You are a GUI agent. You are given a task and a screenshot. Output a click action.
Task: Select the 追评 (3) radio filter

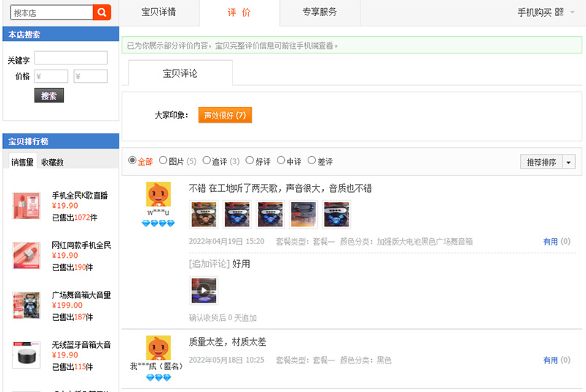tap(207, 160)
